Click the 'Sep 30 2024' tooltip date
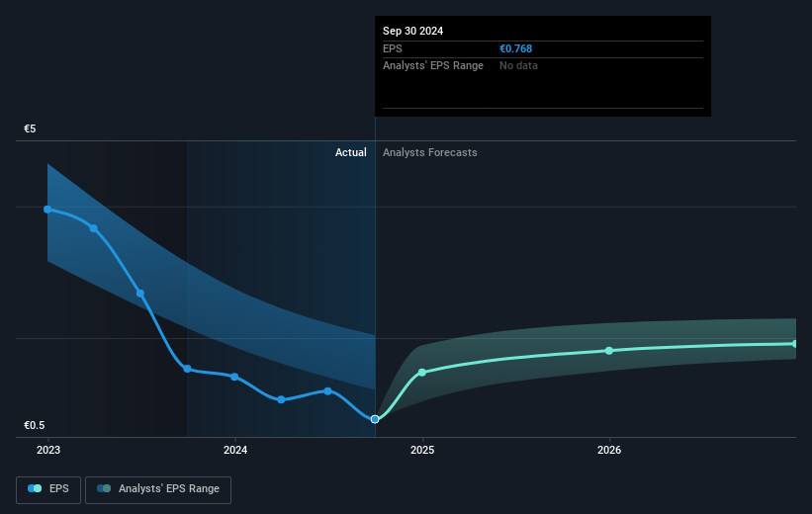The width and height of the screenshot is (812, 514). [412, 31]
